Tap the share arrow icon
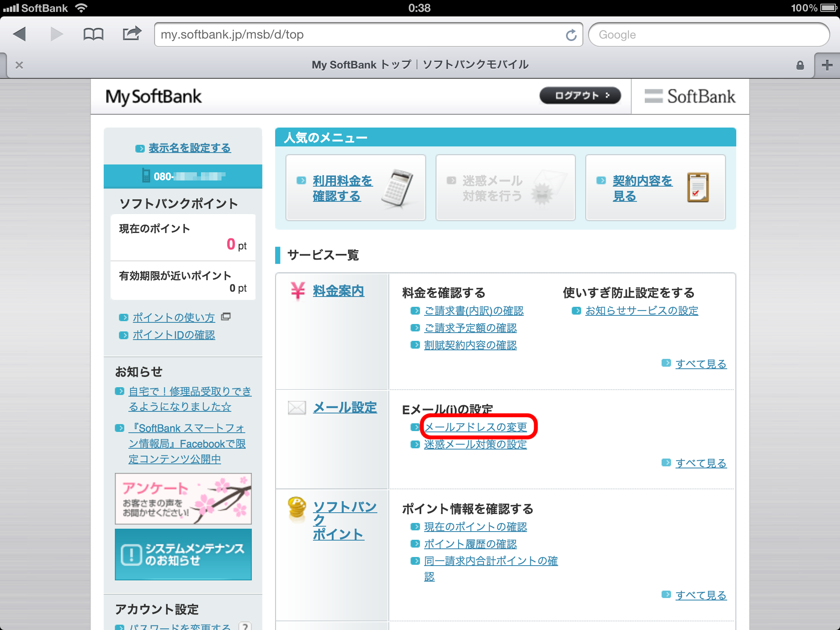 point(132,34)
